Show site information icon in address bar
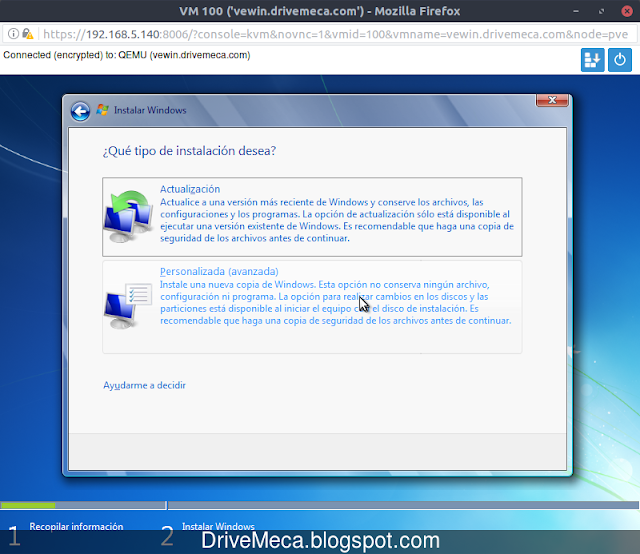This screenshot has height=554, width=640. pyautogui.click(x=13, y=34)
